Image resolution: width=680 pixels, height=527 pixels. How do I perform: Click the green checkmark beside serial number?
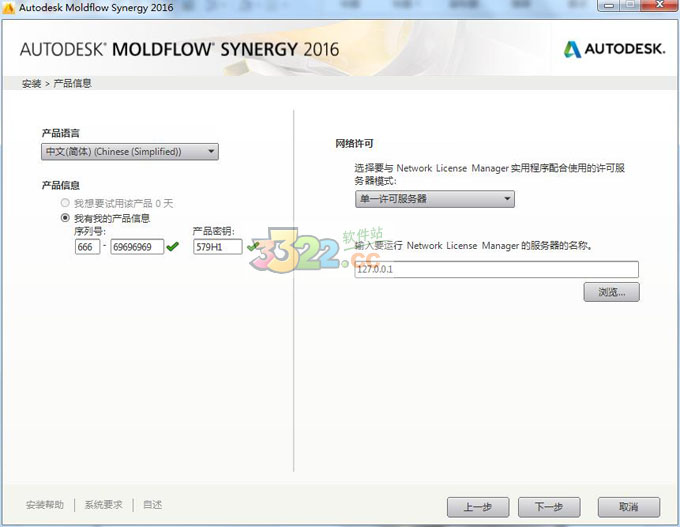click(x=173, y=246)
